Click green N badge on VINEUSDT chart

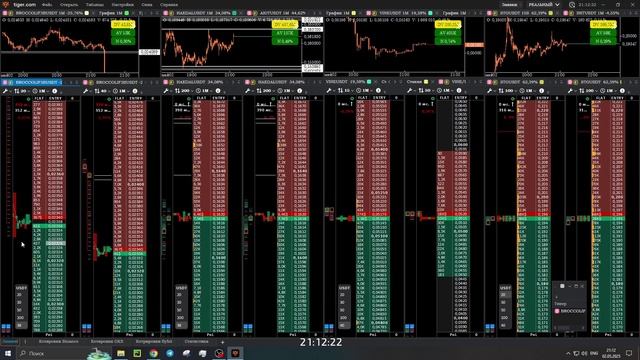coord(448,41)
